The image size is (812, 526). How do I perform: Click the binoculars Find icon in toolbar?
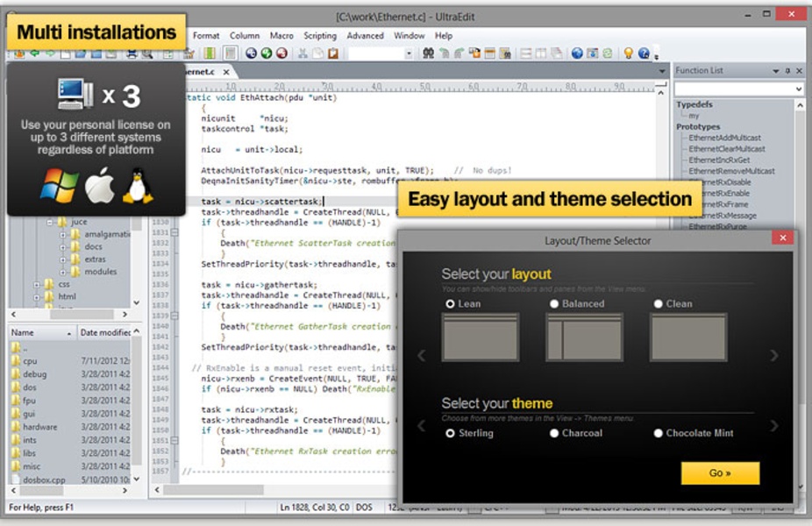[x=429, y=53]
